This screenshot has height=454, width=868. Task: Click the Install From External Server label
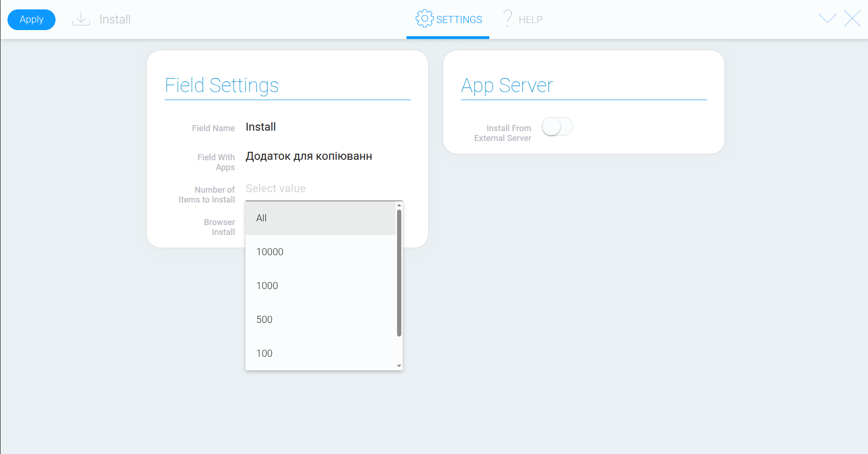click(x=502, y=133)
